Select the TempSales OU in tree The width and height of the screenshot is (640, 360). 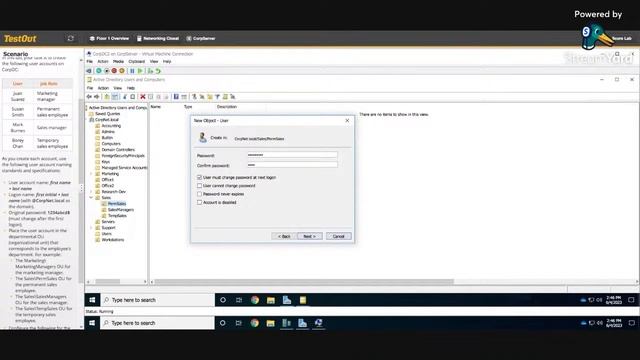[x=117, y=216]
